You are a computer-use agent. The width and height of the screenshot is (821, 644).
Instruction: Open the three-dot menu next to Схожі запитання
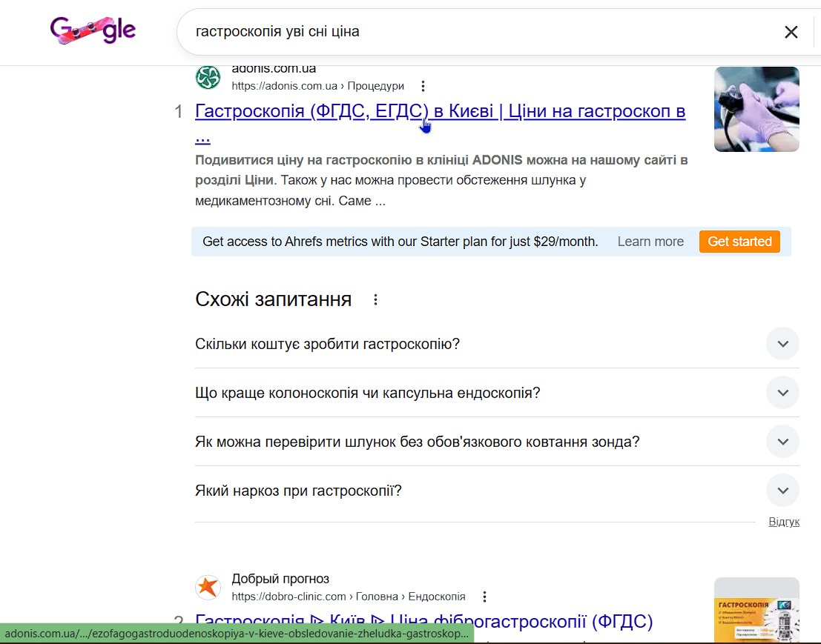[375, 299]
